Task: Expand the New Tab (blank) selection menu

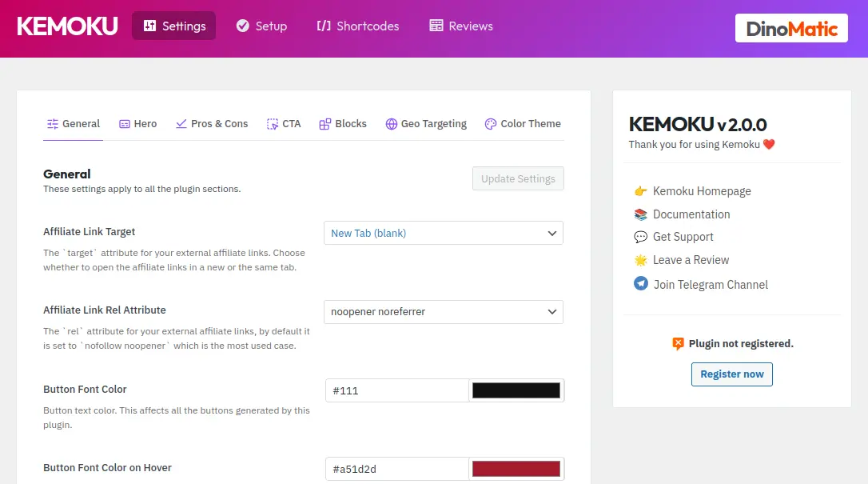Action: 444,233
